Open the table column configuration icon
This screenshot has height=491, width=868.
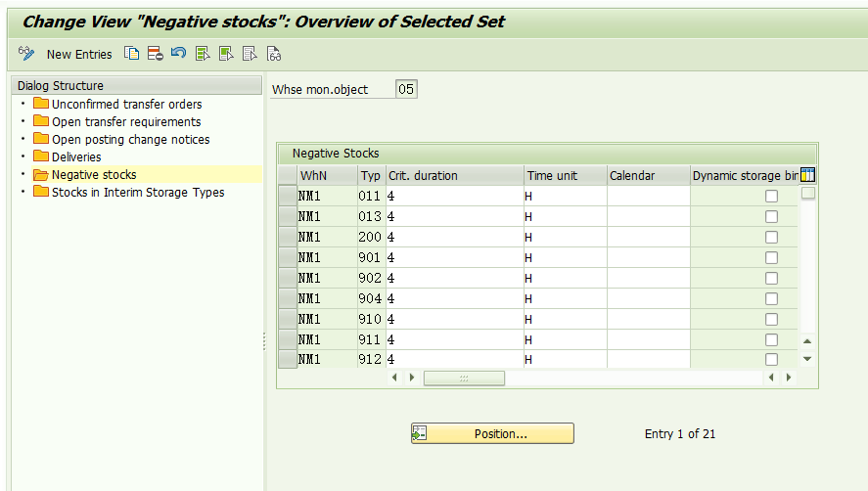coord(807,175)
